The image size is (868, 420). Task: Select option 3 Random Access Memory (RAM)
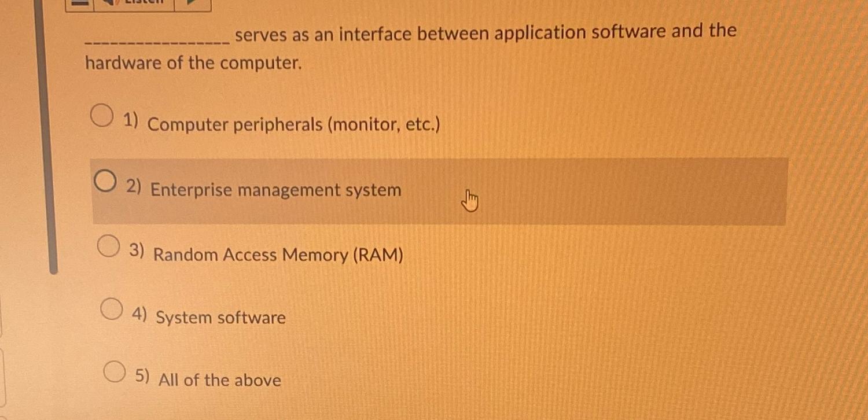108,246
